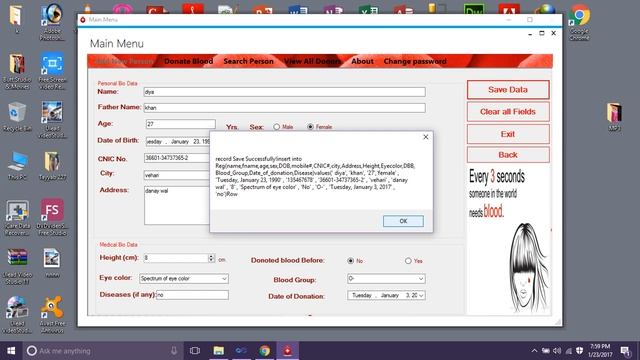Open the About menu item
This screenshot has width=640, height=360.
362,61
